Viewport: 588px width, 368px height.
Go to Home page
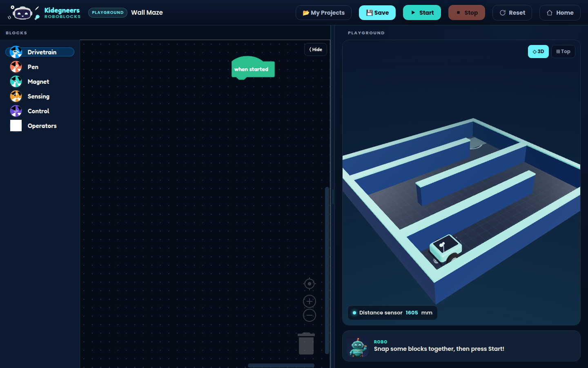click(560, 13)
